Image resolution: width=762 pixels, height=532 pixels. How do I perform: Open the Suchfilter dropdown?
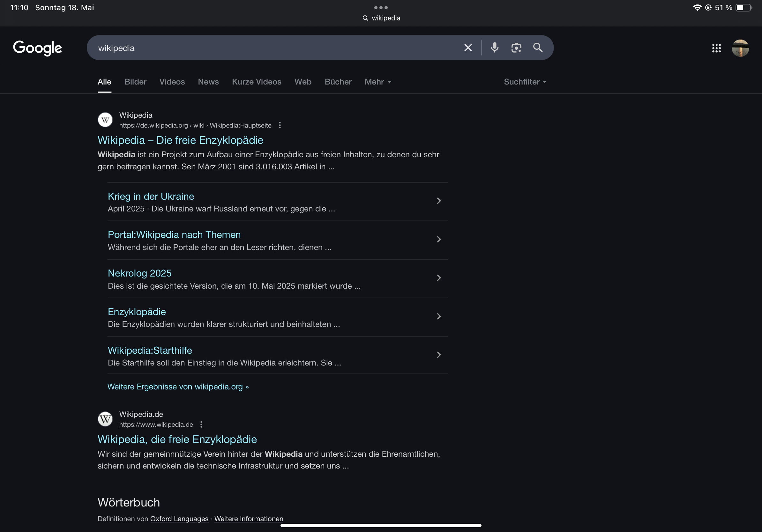525,82
